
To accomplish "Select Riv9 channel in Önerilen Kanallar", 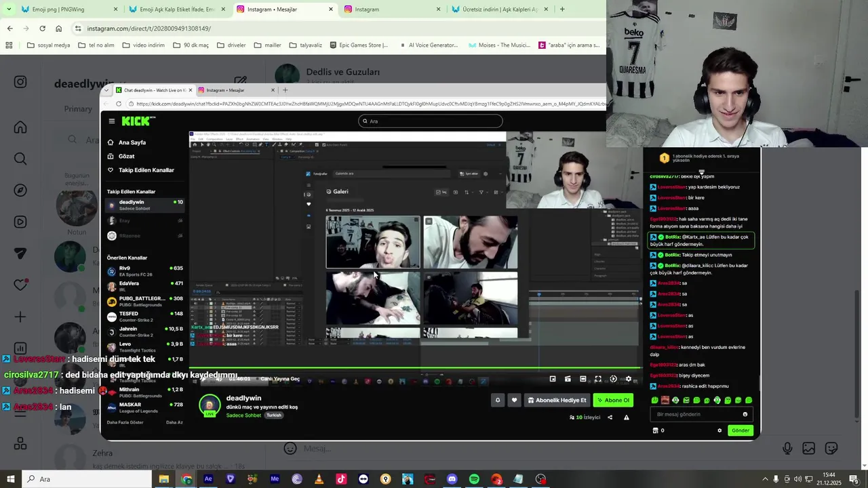I will tap(145, 270).
